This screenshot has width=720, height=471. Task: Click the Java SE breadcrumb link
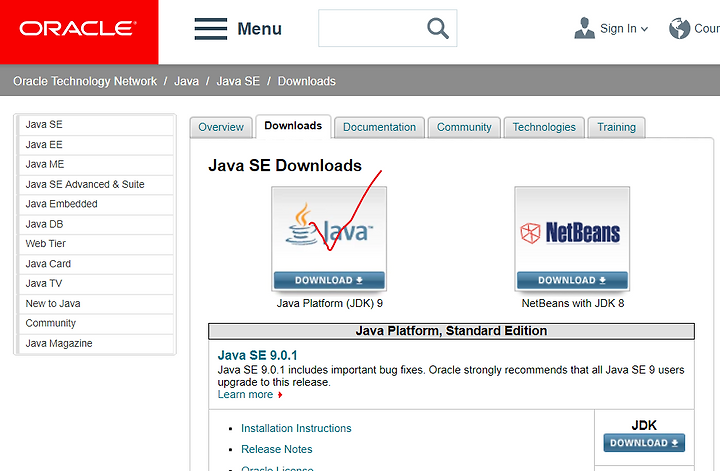238,81
